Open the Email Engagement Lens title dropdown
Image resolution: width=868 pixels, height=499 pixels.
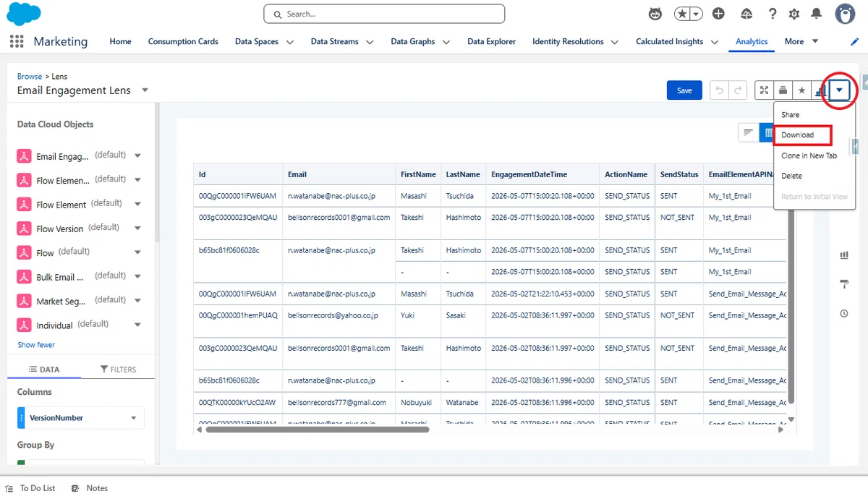click(145, 90)
